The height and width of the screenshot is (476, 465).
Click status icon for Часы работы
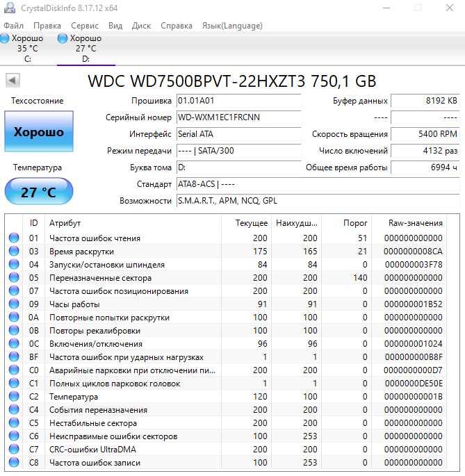point(14,304)
